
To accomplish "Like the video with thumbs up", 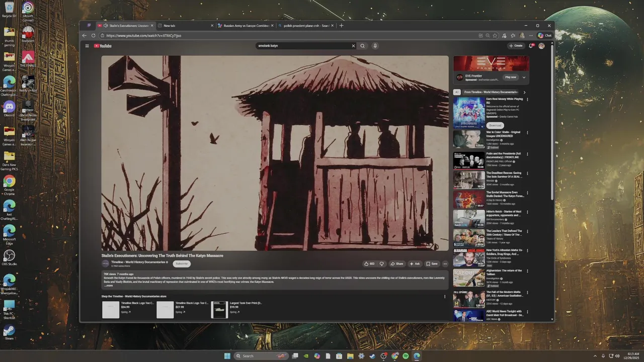I will coord(369,263).
